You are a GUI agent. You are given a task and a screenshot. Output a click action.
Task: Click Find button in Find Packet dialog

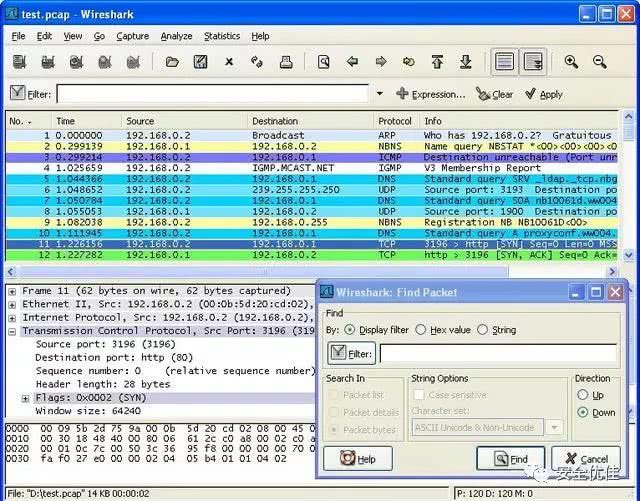[x=510, y=459]
